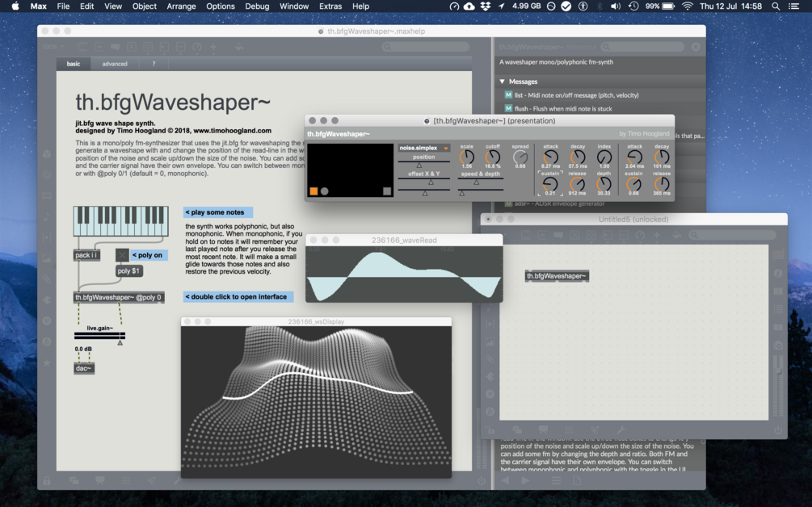Screen dimensions: 812x507
Task: Toggle the grey square at display right corner
Action: (x=387, y=191)
